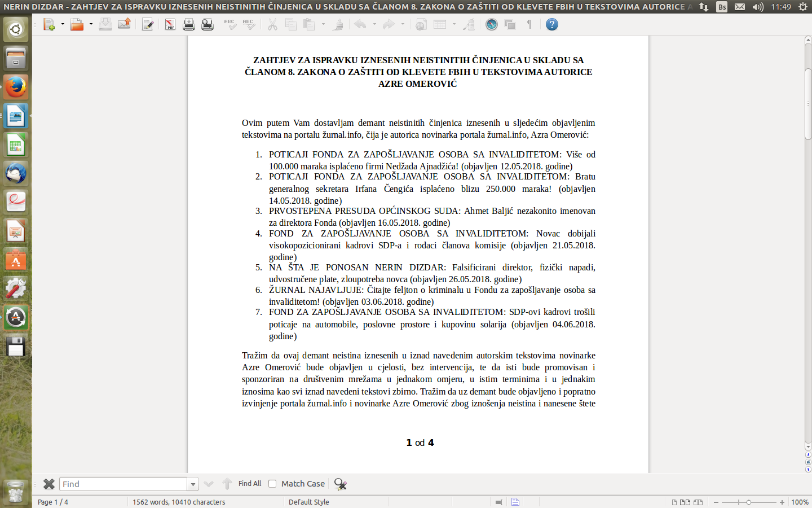Open LibreOffice Help question mark icon
Screen dimensions: 812x508
point(552,24)
